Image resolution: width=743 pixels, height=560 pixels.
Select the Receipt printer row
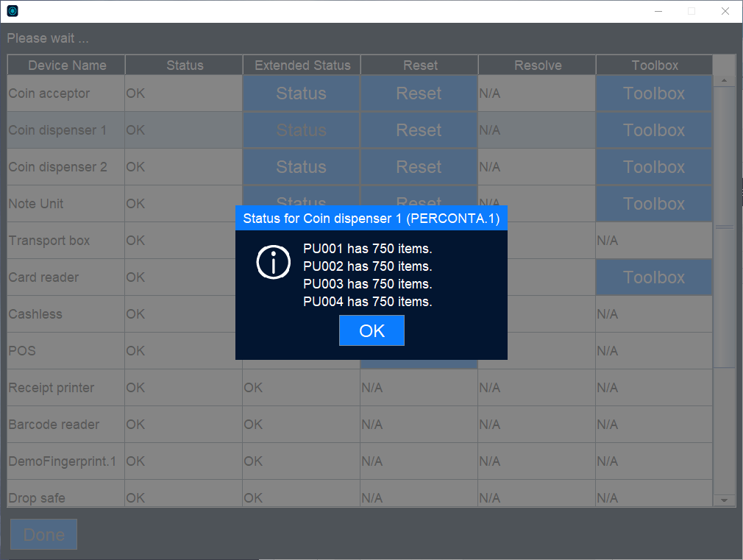point(65,387)
